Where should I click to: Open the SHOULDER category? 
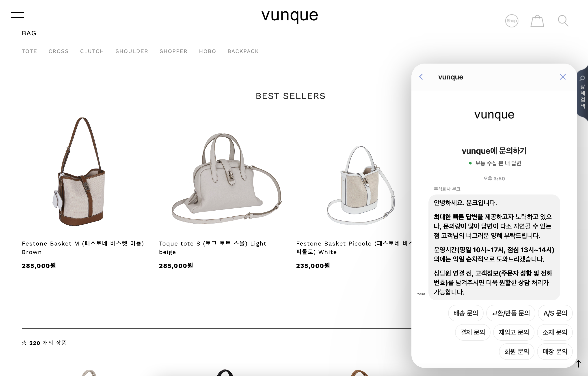point(132,51)
